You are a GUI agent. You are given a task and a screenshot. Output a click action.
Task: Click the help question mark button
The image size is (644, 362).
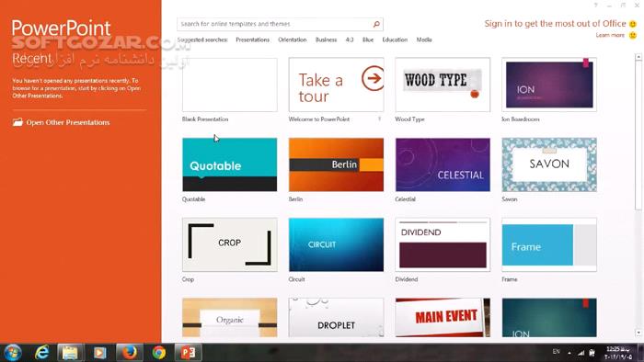click(595, 6)
